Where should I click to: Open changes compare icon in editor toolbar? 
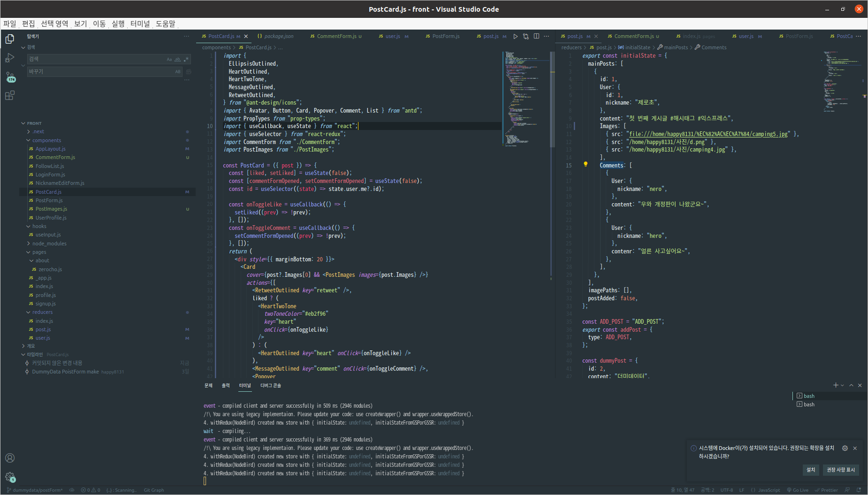(526, 36)
